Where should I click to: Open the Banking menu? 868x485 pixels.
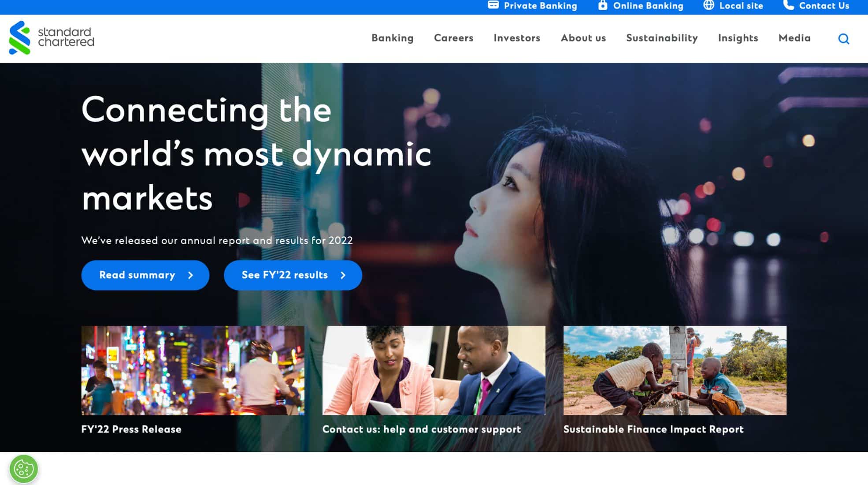[392, 38]
